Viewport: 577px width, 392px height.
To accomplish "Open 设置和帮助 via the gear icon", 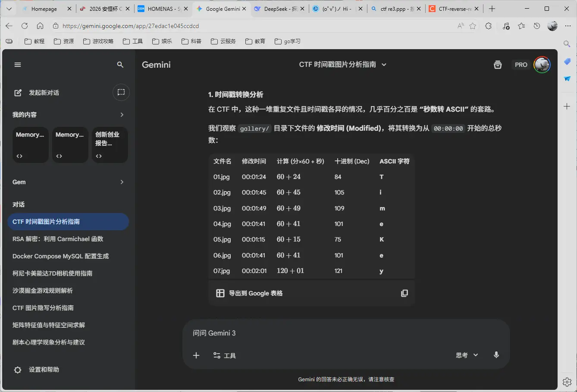I will pyautogui.click(x=17, y=370).
